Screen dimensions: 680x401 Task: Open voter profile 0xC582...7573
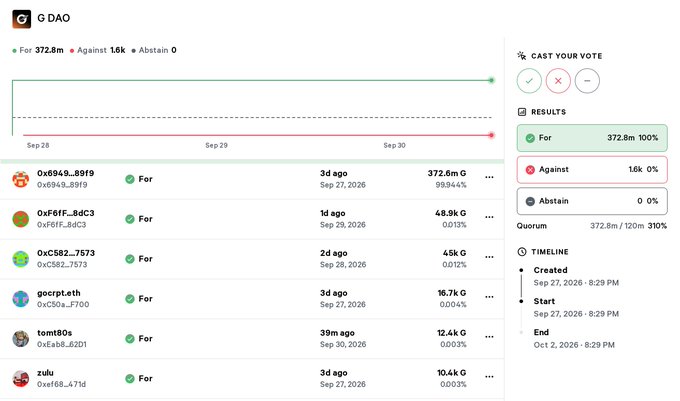[x=66, y=253]
